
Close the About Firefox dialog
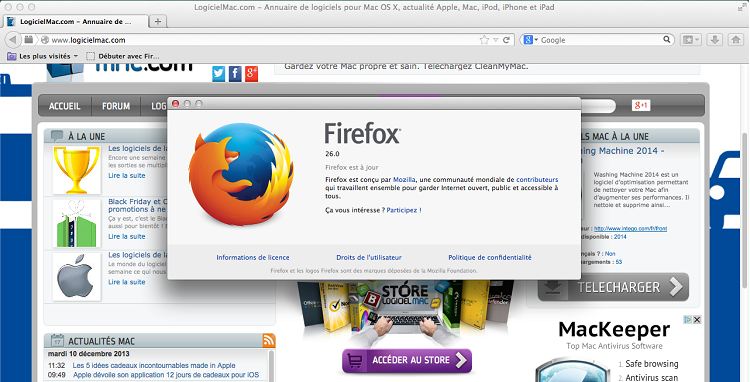[x=176, y=103]
